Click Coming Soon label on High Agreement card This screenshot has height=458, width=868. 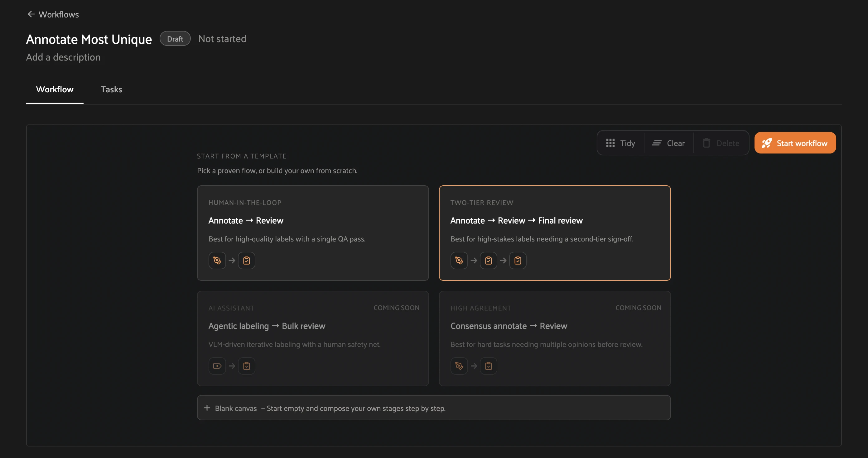[638, 308]
